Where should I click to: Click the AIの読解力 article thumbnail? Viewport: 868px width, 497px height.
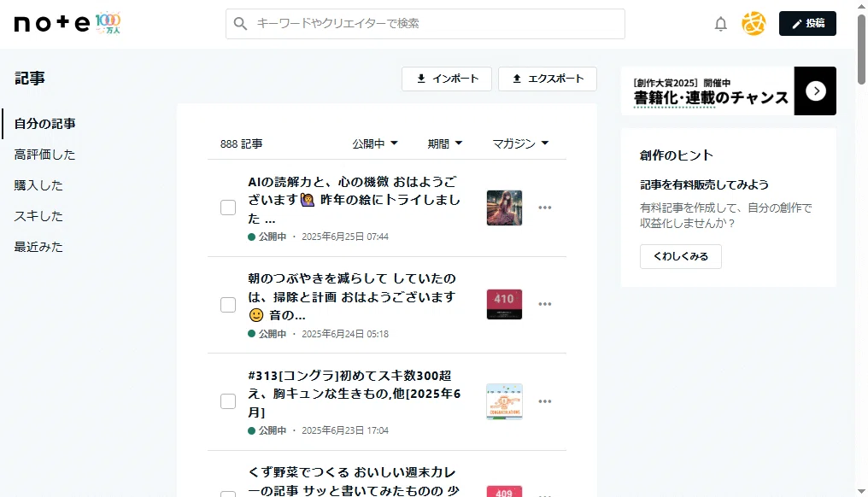click(x=504, y=208)
